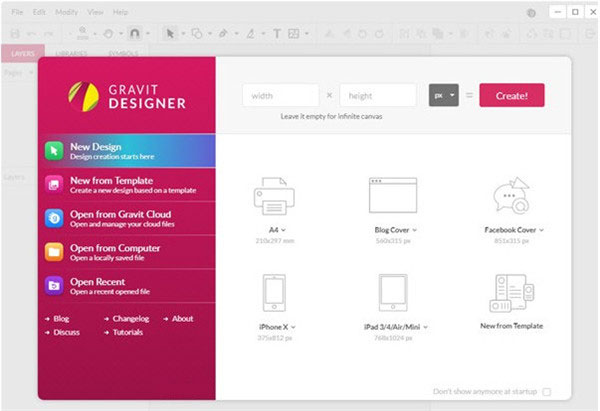Viewport: 600px width, 411px height.
Task: Open the px unit dropdown
Action: tap(444, 95)
